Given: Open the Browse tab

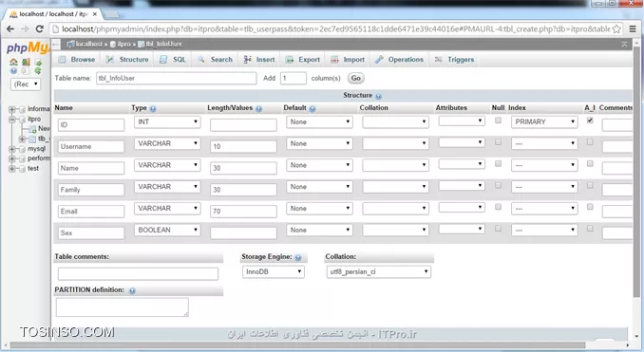Looking at the screenshot, I should point(77,60).
